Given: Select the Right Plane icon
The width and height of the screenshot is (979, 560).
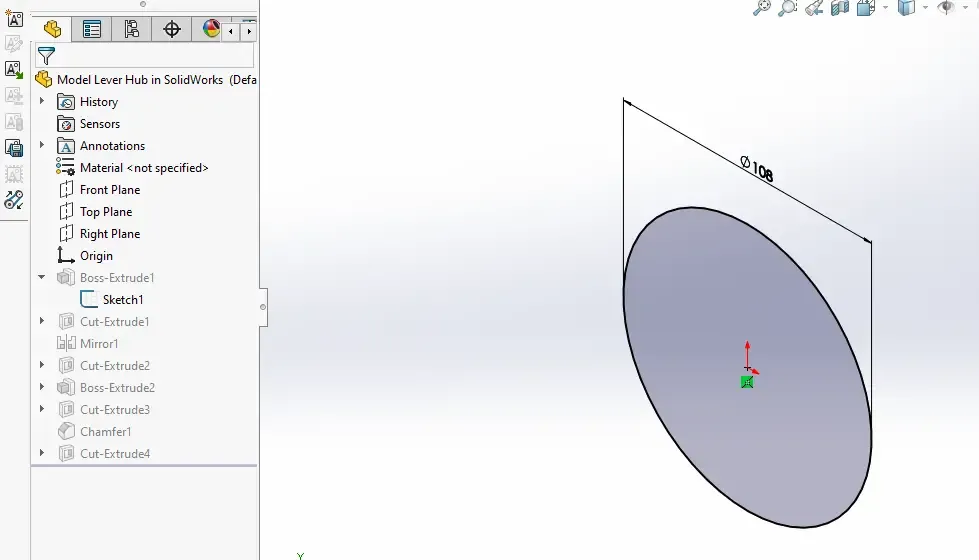Looking at the screenshot, I should tap(66, 233).
